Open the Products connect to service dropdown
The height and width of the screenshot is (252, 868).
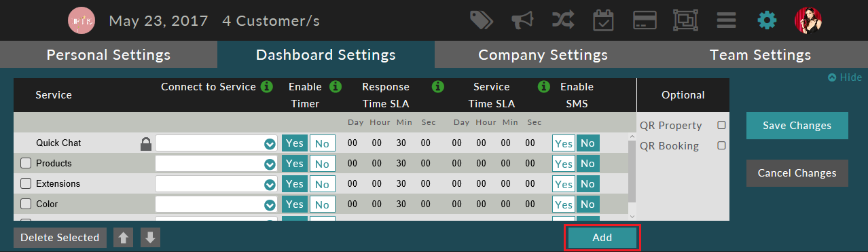(216, 164)
